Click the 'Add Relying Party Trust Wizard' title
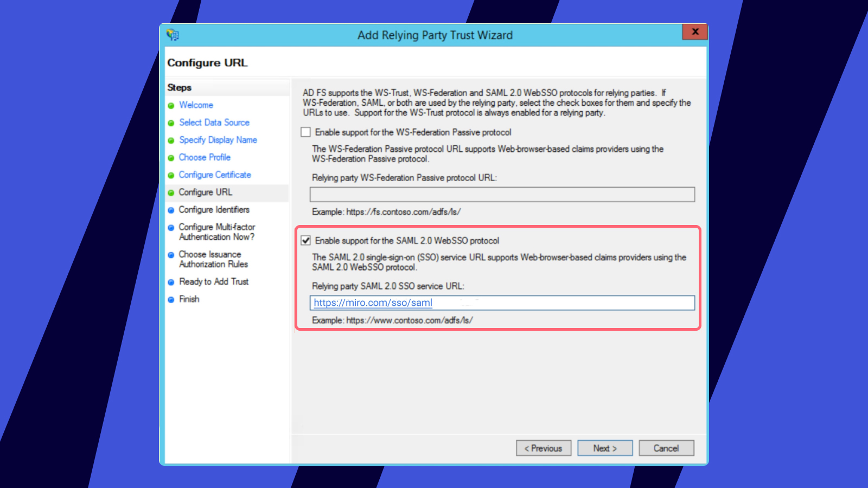Viewport: 868px width, 488px height. pyautogui.click(x=435, y=35)
